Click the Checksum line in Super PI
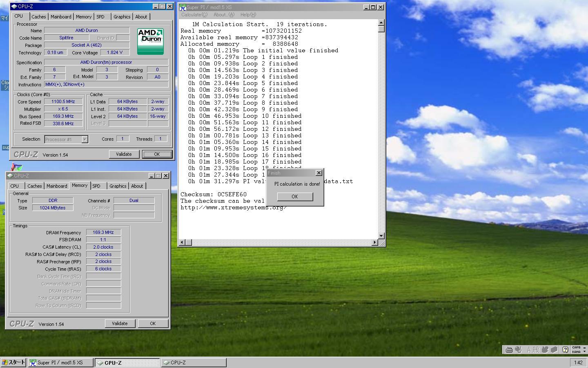This screenshot has height=368, width=588. point(214,195)
